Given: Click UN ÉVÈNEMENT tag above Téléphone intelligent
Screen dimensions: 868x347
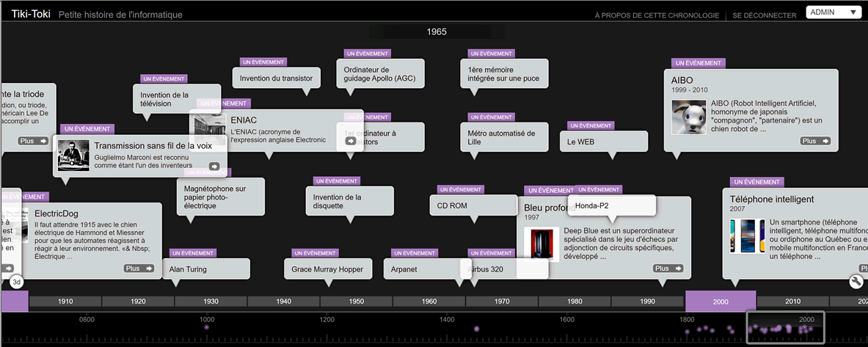Looking at the screenshot, I should pos(756,182).
